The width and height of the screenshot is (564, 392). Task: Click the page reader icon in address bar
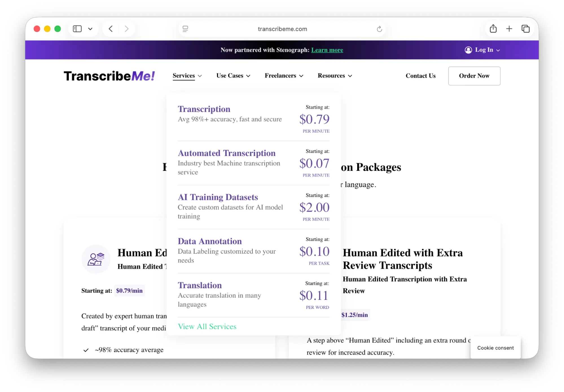point(185,29)
